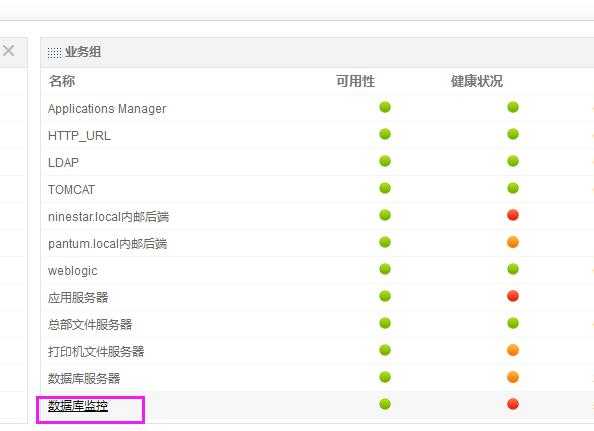Image resolution: width=594 pixels, height=431 pixels.
Task: Click 数据库监控 red health icon
Action: (x=513, y=404)
